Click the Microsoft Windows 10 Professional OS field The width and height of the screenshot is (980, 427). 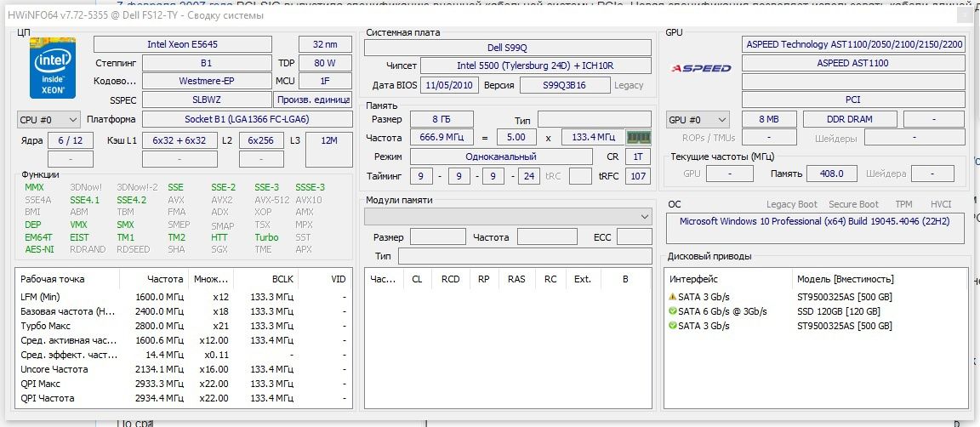[x=815, y=228]
